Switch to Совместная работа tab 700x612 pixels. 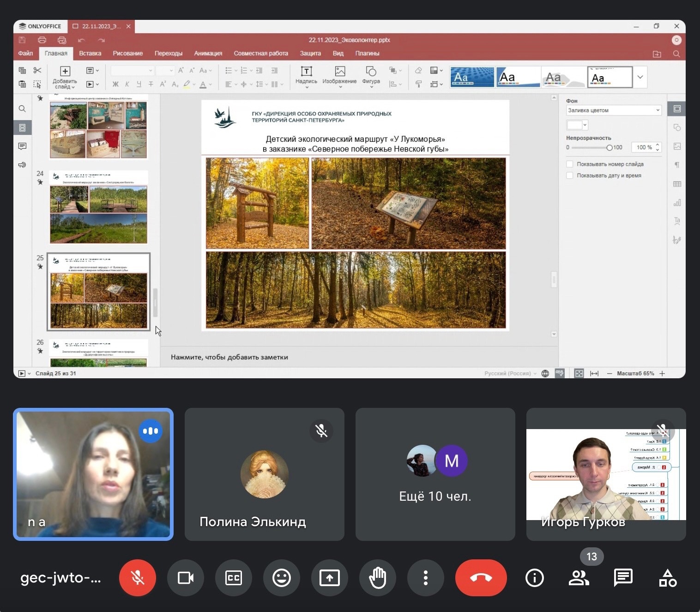(x=261, y=54)
